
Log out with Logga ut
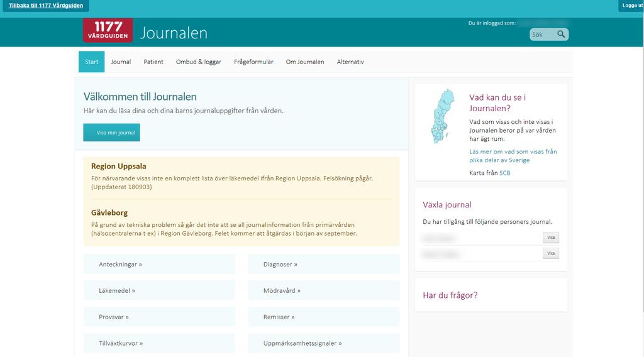tap(631, 6)
